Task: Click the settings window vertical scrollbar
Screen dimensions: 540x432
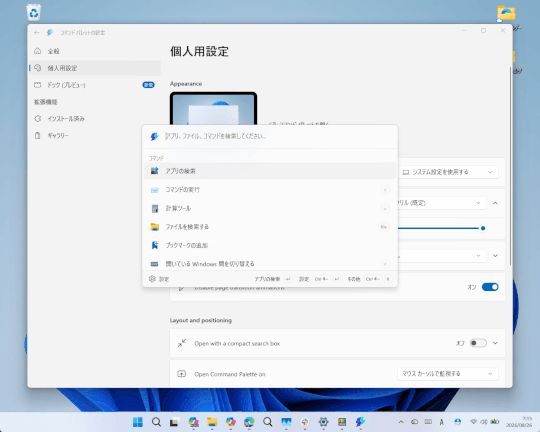Action: coord(510,165)
